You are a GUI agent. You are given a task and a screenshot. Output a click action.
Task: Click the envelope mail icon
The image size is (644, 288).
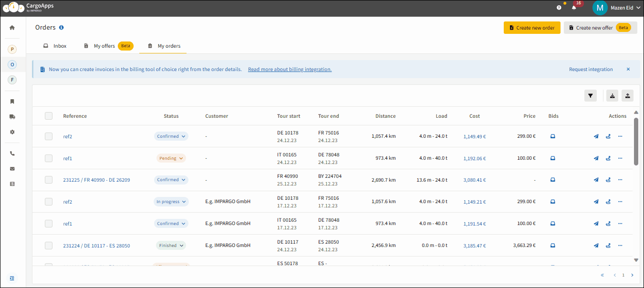point(12,169)
